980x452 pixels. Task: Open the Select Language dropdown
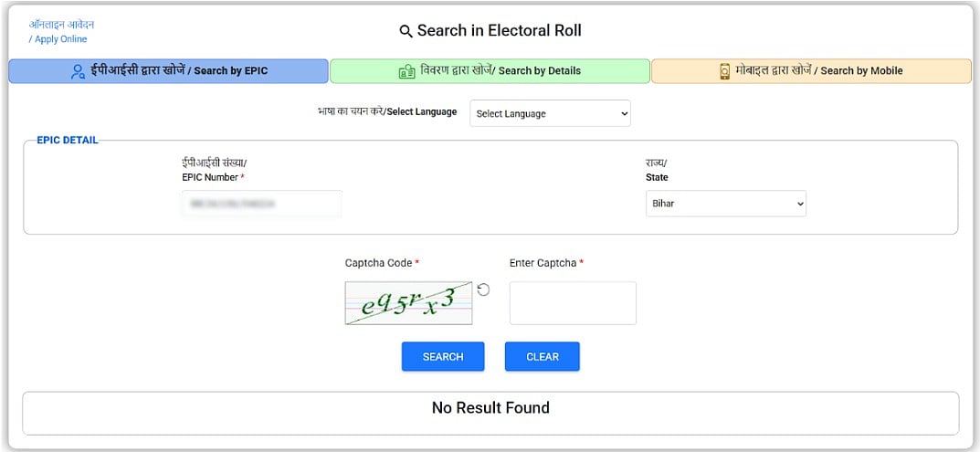click(x=550, y=114)
